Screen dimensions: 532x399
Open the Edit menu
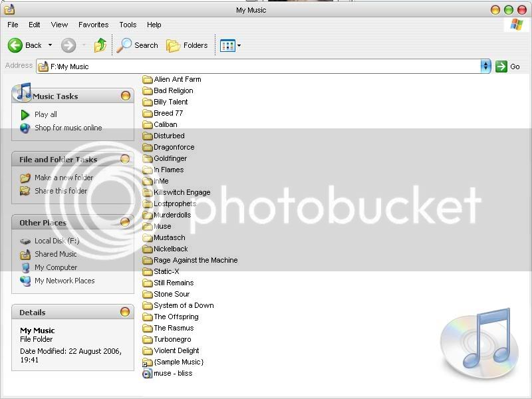click(x=35, y=25)
